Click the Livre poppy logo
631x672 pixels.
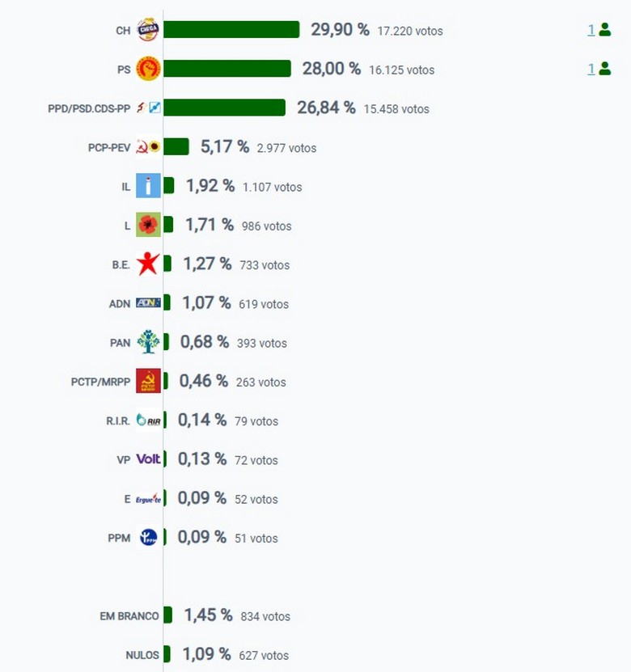148,225
